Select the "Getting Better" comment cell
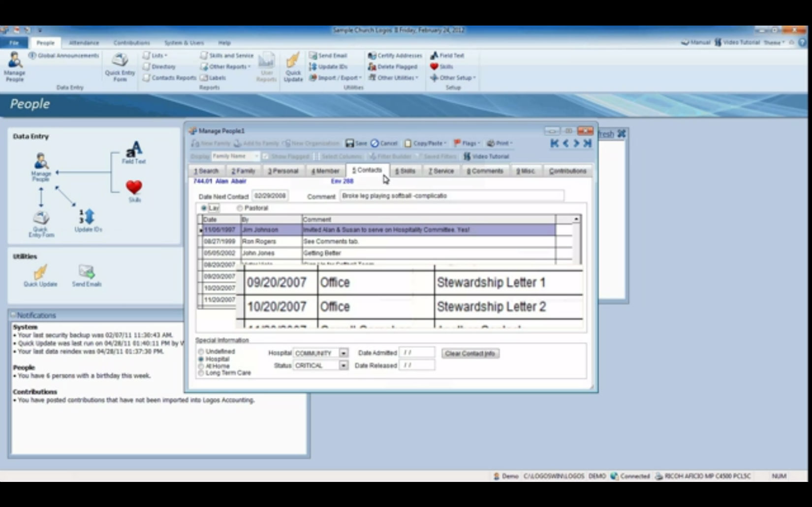Screen dimensions: 812x507 point(429,253)
